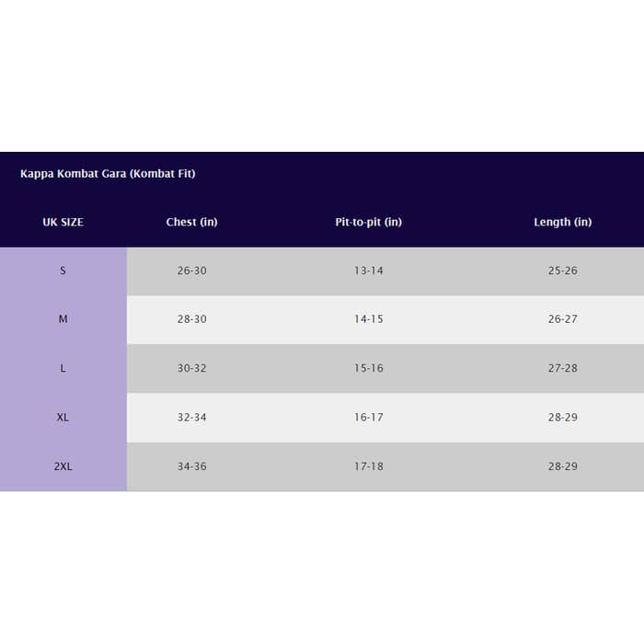Select pit-to-pit value 17-18
The width and height of the screenshot is (644, 644).
tap(368, 466)
